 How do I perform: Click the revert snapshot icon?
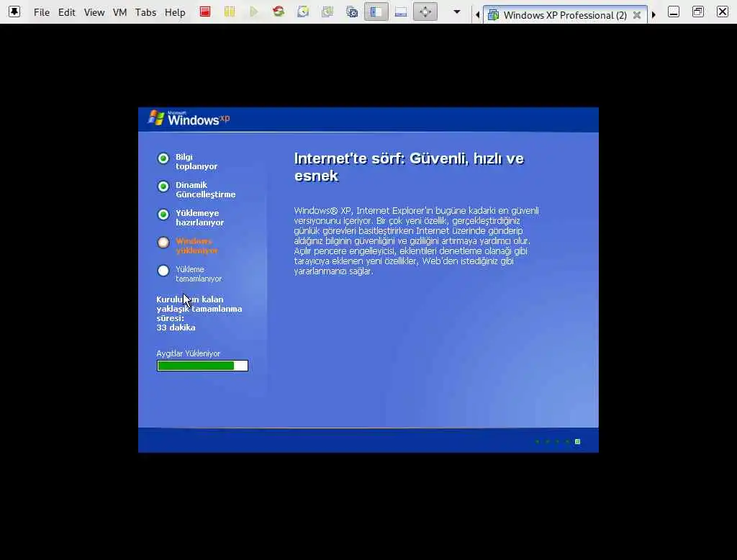327,12
